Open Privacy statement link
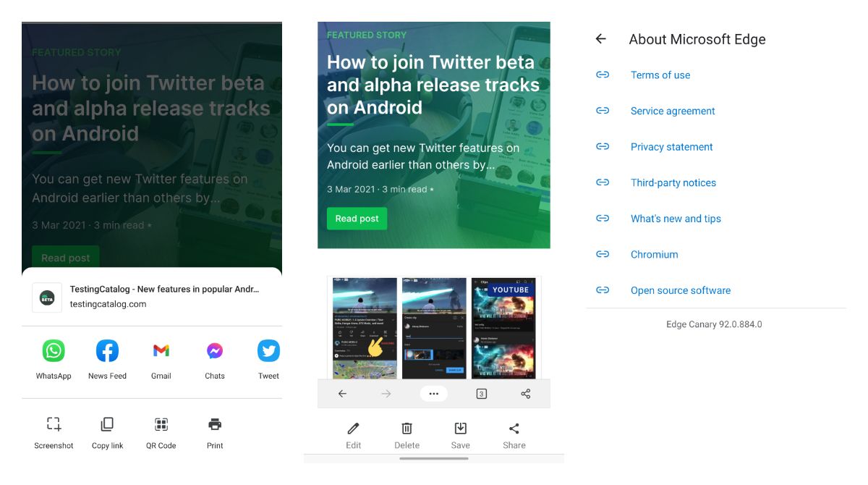 [x=672, y=146]
